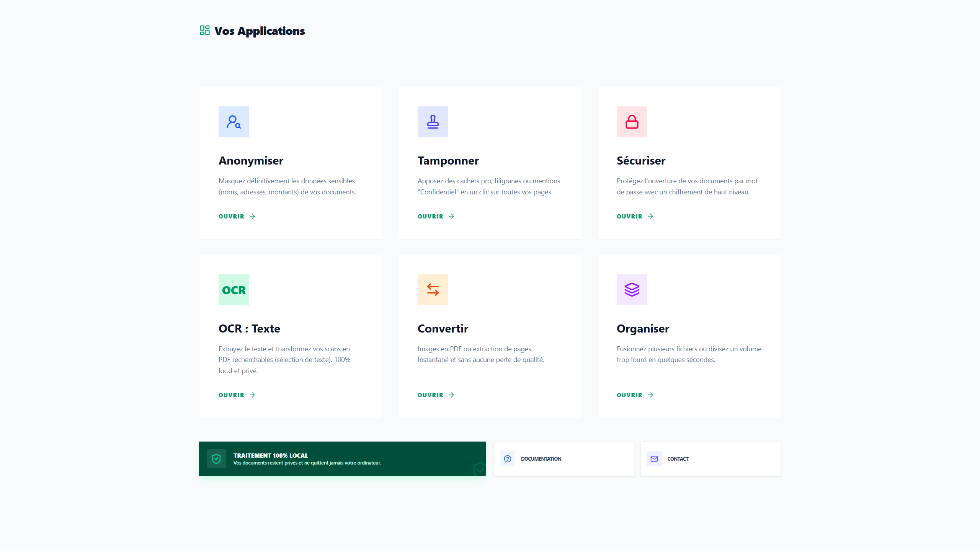Click the shield icon in the green banner

point(216,459)
